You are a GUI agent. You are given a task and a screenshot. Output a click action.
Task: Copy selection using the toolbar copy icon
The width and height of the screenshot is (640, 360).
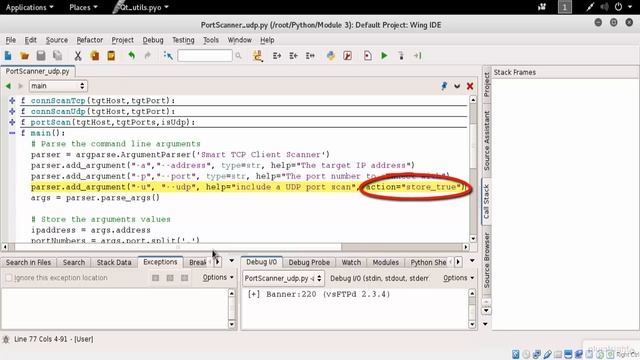(95, 56)
